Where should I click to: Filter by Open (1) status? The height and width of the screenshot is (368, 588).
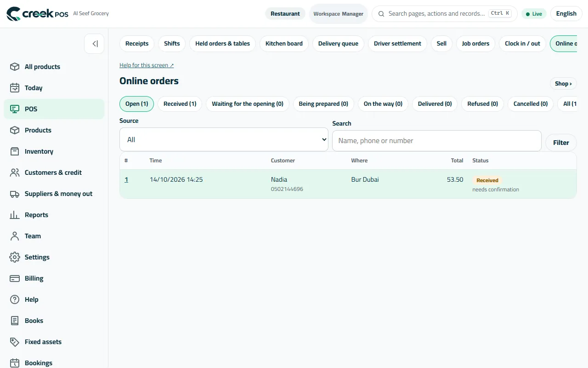point(136,104)
